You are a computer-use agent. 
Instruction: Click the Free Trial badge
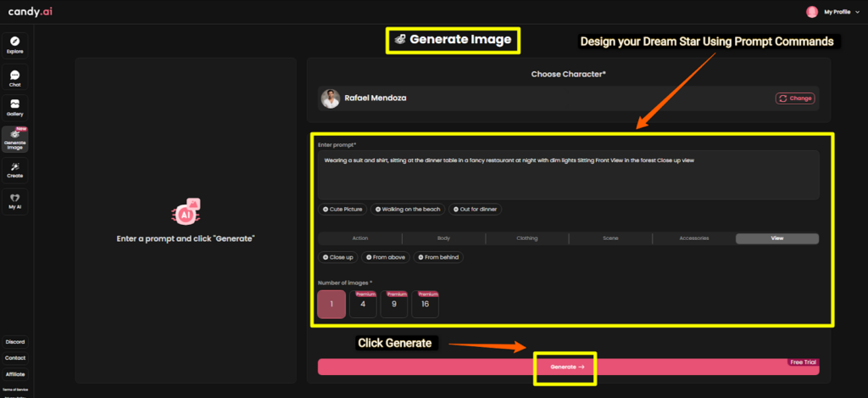coord(804,362)
